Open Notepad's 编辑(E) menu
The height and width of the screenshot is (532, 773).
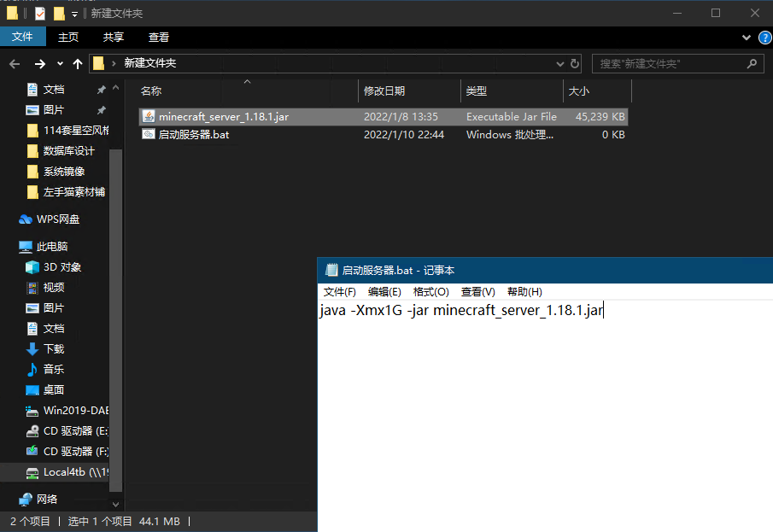coord(384,292)
